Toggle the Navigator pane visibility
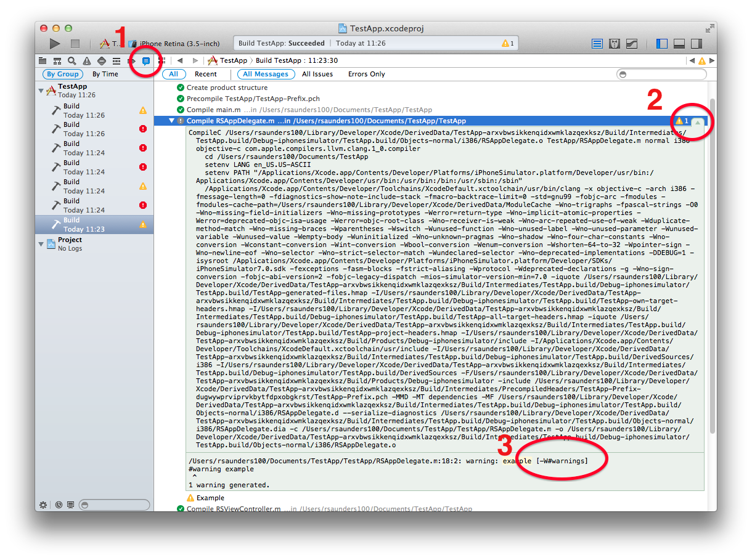Screen dimensions: 752x560 [662, 44]
